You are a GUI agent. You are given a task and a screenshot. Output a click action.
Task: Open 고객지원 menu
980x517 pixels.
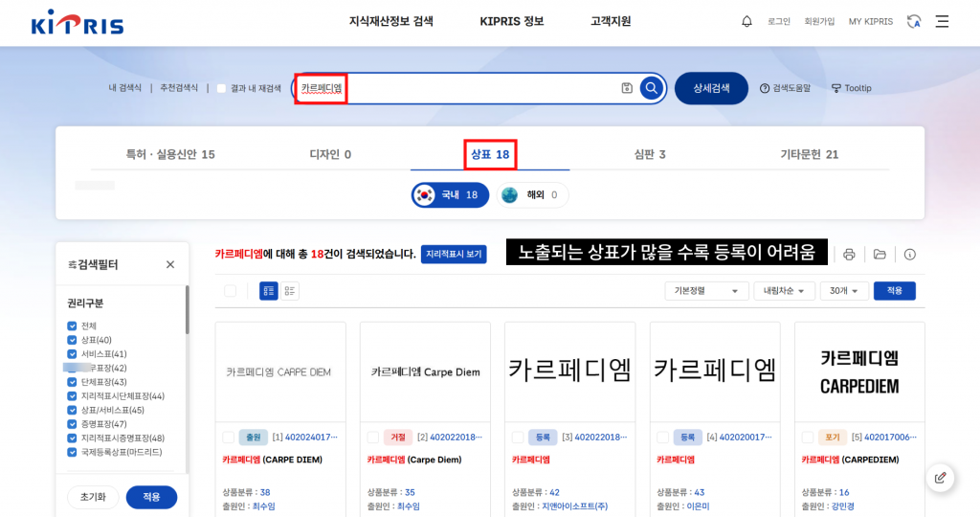pos(611,21)
